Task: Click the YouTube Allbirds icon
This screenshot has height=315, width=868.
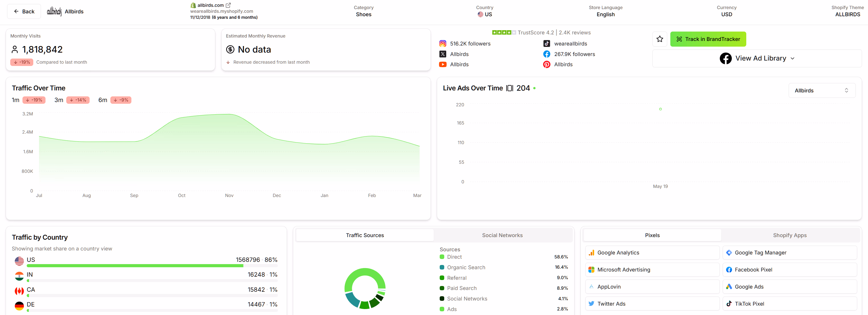Action: coord(443,64)
